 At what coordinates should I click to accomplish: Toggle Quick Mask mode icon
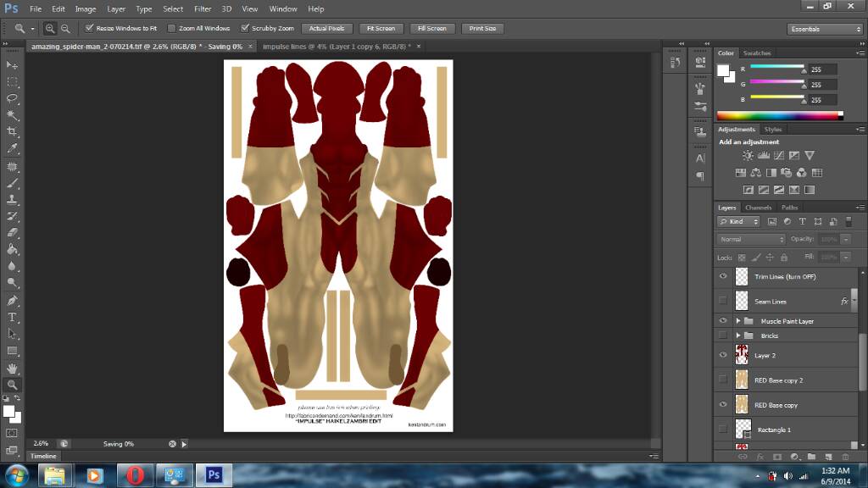tap(12, 433)
